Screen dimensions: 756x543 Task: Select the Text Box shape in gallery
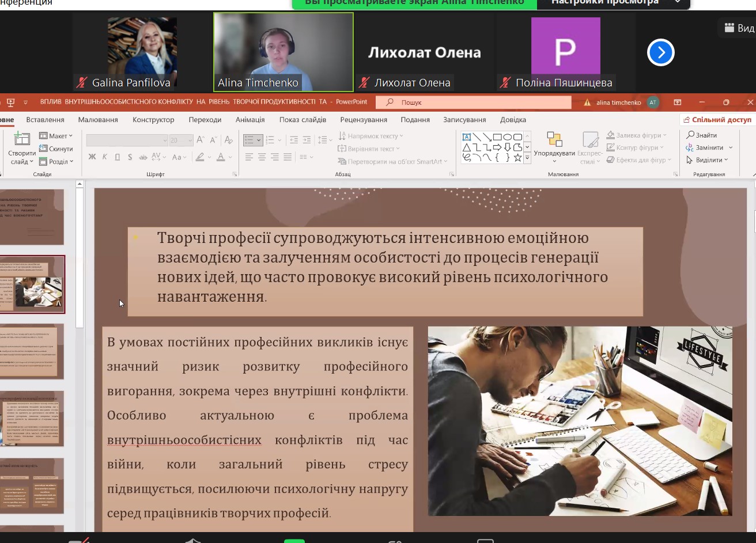(x=467, y=137)
